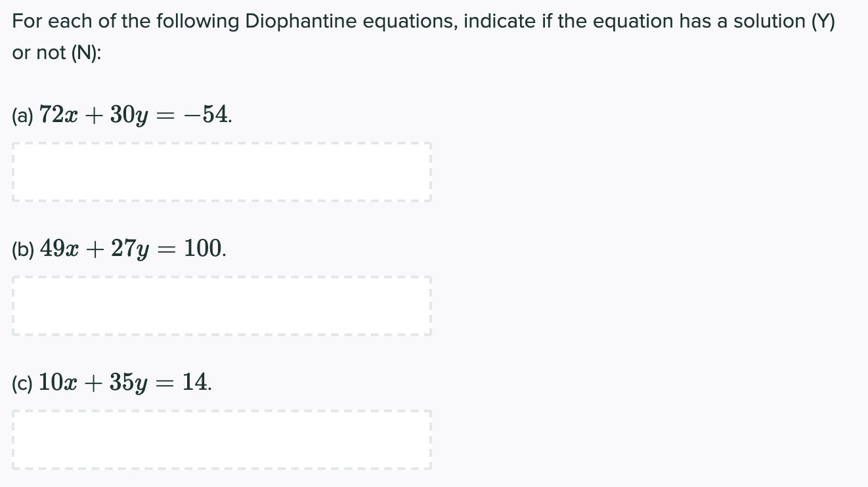The image size is (868, 487).
Task: Click the (Y) marker in the instructions
Action: tap(823, 20)
